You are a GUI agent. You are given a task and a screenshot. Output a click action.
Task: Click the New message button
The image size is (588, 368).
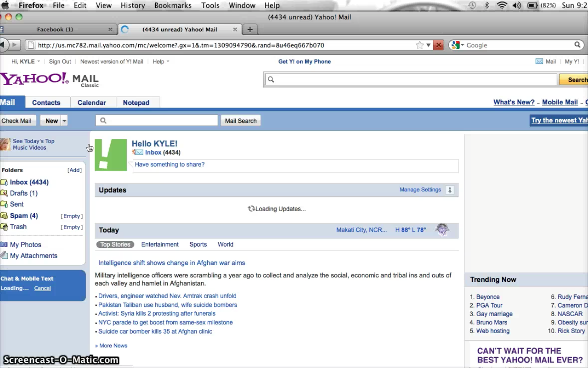[51, 121]
